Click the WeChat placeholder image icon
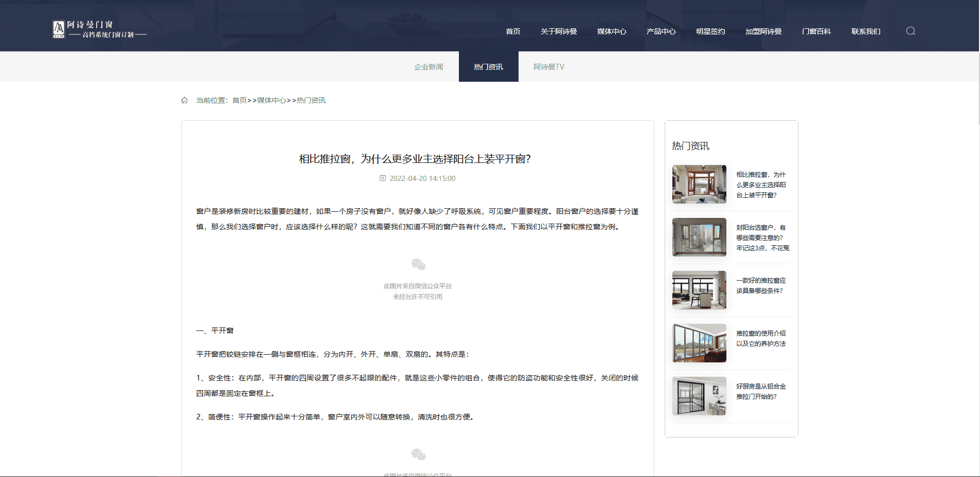 click(x=418, y=265)
